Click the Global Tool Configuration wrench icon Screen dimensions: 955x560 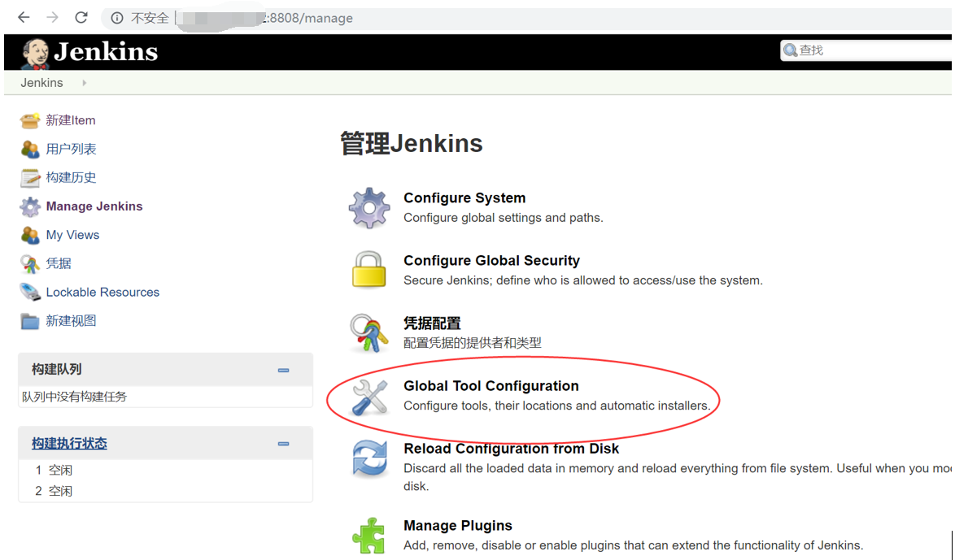pyautogui.click(x=369, y=397)
